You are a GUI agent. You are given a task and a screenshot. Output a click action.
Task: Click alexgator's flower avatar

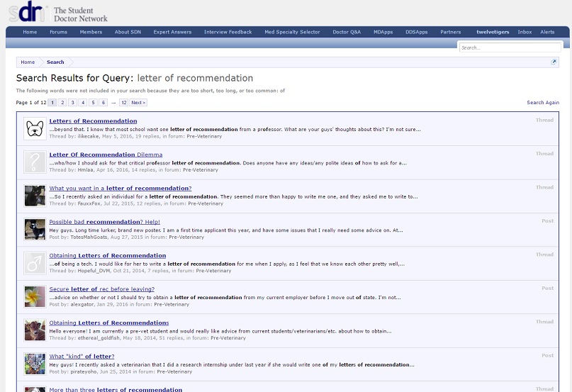(x=35, y=296)
